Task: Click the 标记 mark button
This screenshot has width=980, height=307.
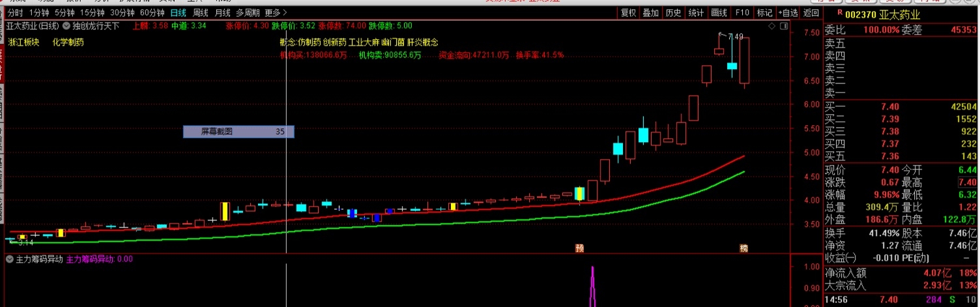Action: pos(764,12)
